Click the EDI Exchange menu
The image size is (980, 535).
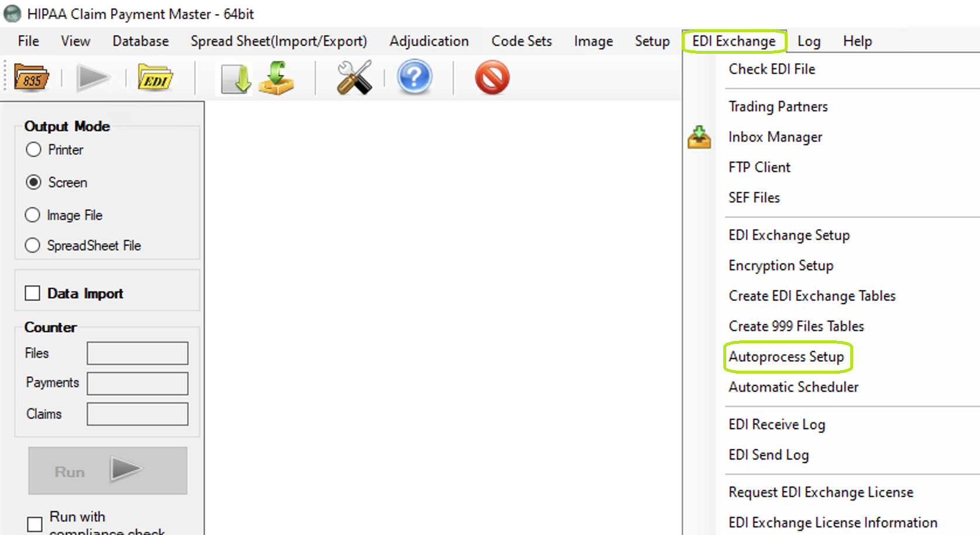(734, 41)
